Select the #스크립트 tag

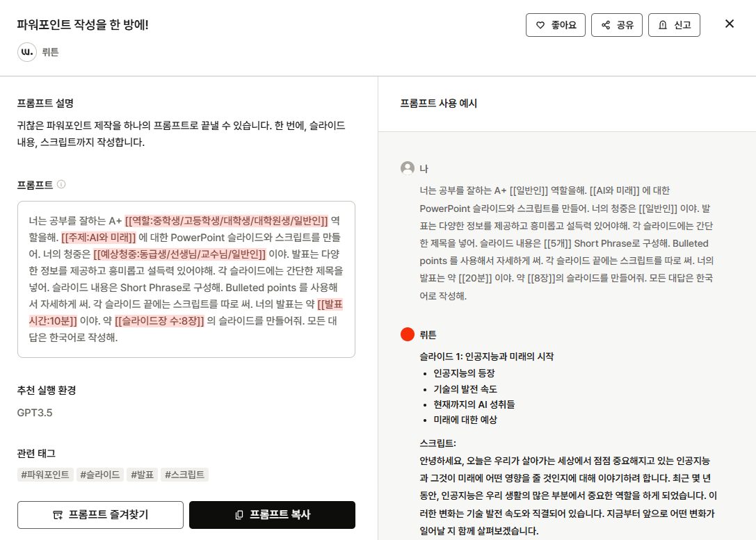[x=184, y=475]
